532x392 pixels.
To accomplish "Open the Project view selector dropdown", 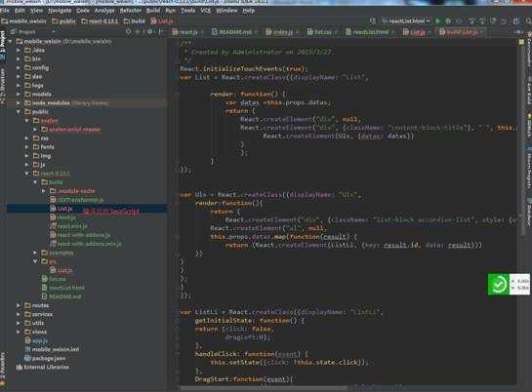I will (32, 32).
